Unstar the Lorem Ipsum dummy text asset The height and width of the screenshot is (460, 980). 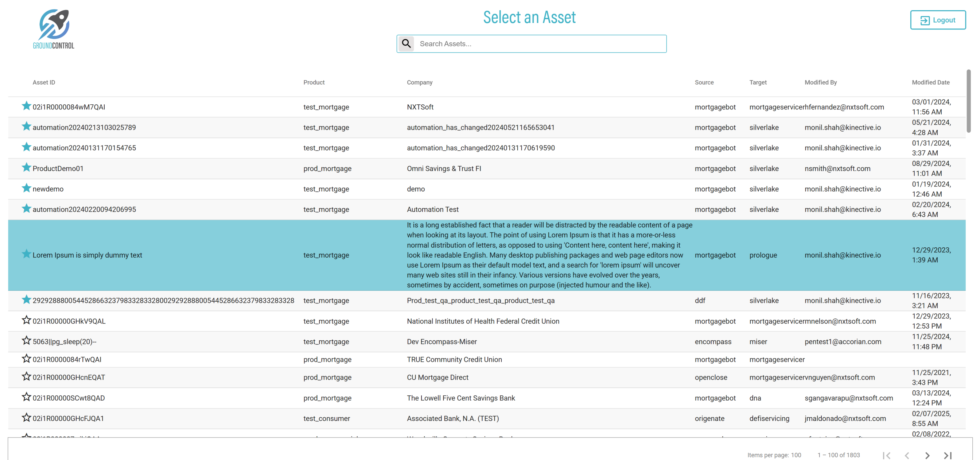click(26, 254)
